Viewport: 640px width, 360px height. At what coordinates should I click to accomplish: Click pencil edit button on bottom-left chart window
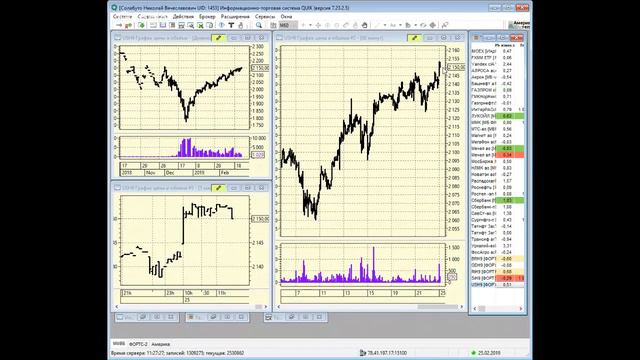pyautogui.click(x=219, y=188)
